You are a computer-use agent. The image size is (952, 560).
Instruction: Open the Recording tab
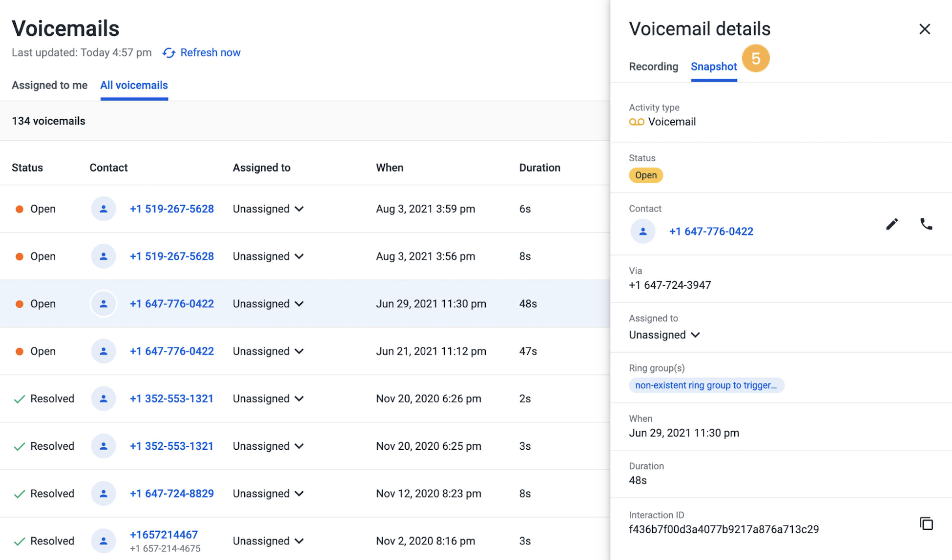click(653, 67)
